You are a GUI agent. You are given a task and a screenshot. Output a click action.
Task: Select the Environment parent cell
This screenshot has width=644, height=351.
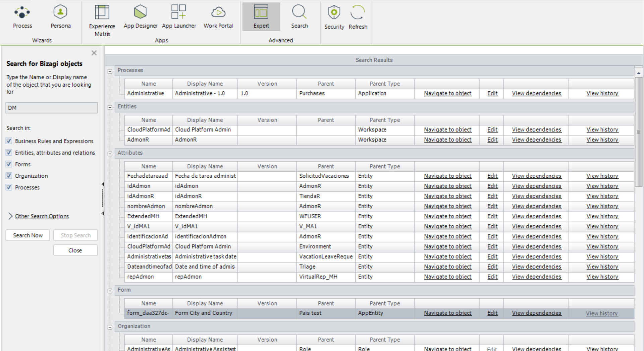point(326,247)
